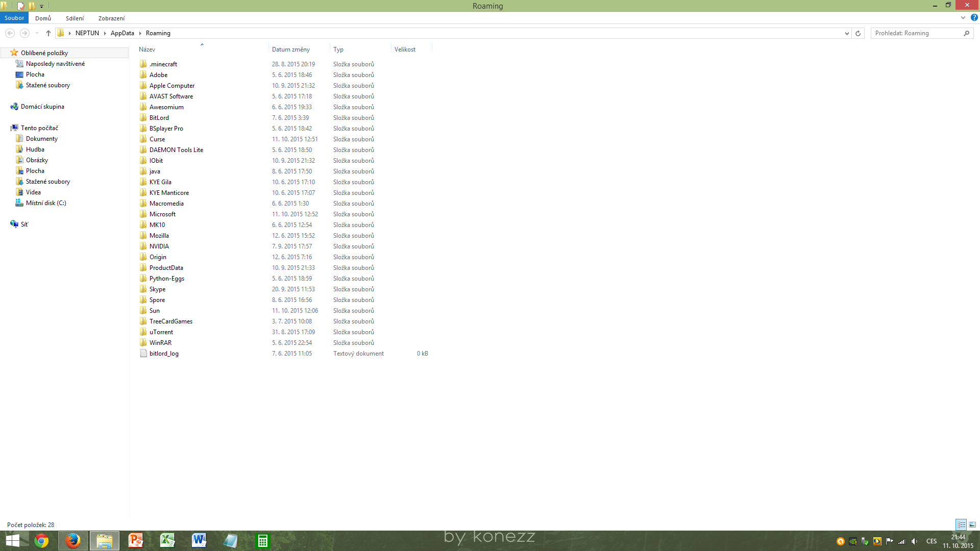
Task: Open address bar history dropdown
Action: (847, 33)
